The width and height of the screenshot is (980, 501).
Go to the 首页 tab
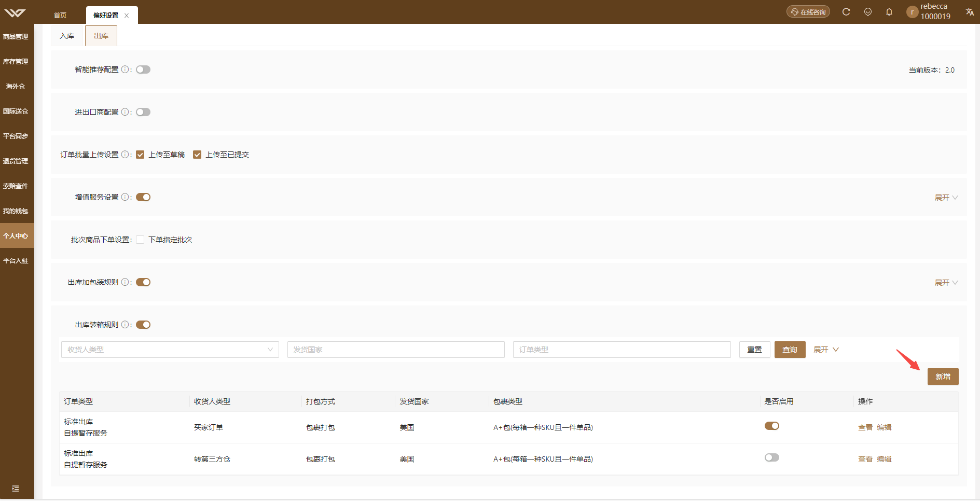point(60,16)
